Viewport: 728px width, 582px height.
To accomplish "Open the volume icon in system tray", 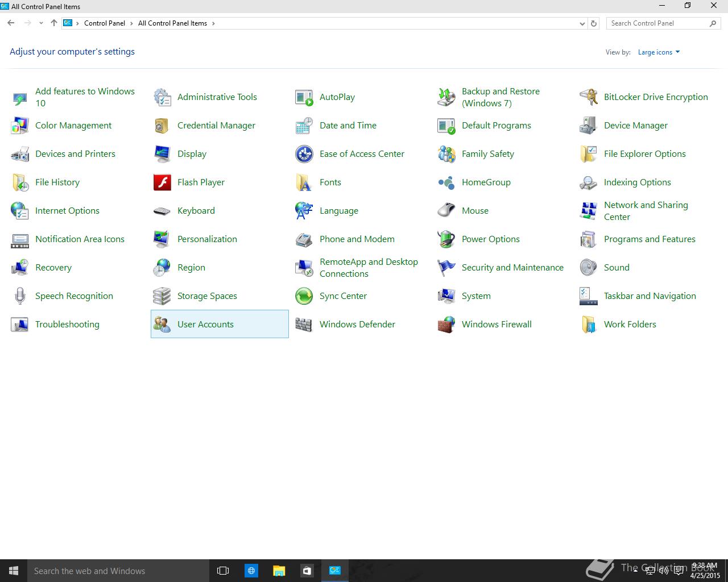I will (664, 571).
